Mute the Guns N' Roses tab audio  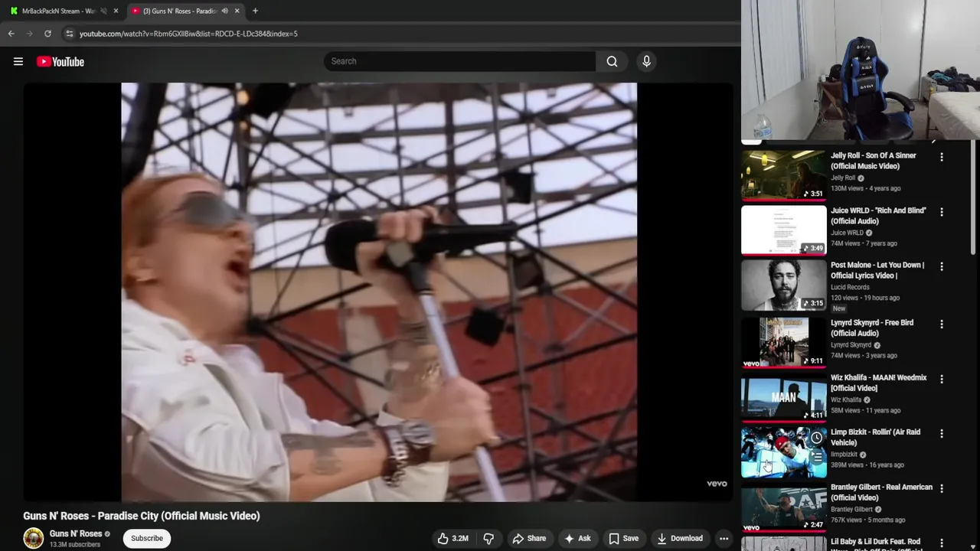pyautogui.click(x=224, y=11)
